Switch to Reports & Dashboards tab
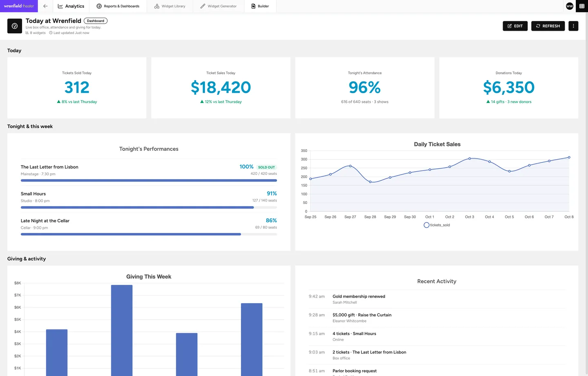Screen dimensions: 588x376 pos(118,6)
